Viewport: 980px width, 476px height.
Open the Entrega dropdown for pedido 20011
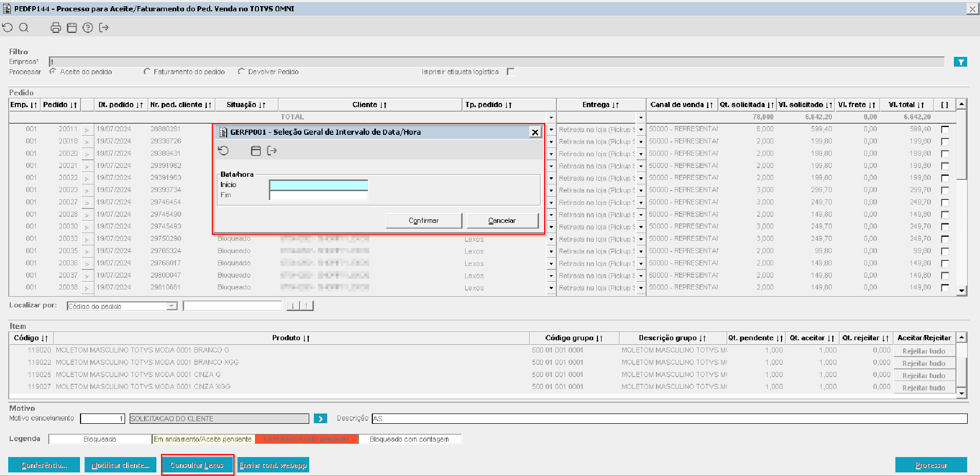(641, 130)
